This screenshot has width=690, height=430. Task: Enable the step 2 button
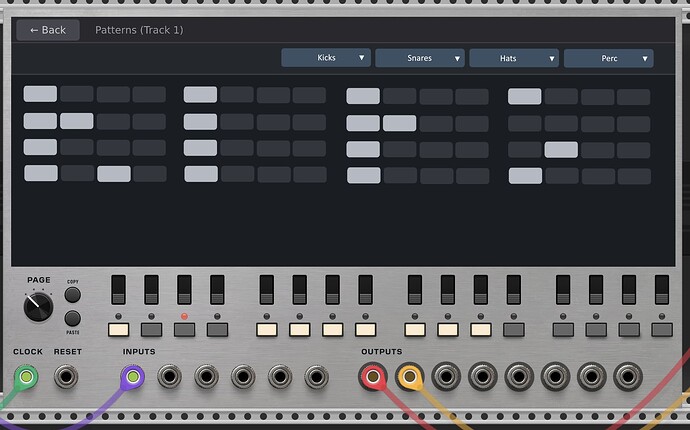pos(151,330)
